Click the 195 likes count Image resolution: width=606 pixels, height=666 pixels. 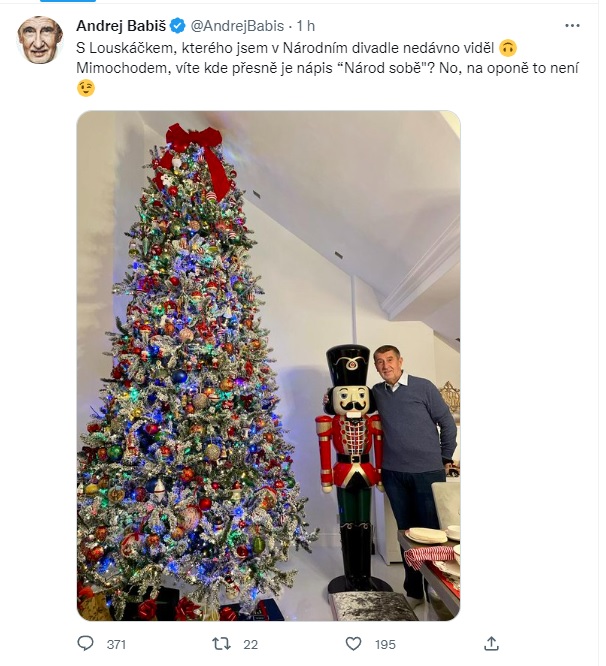pos(385,645)
